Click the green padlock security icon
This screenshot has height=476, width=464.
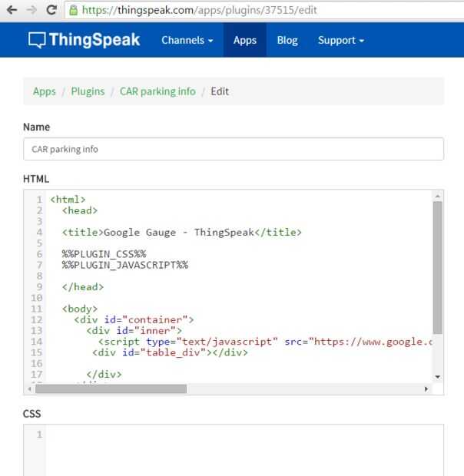tap(73, 11)
